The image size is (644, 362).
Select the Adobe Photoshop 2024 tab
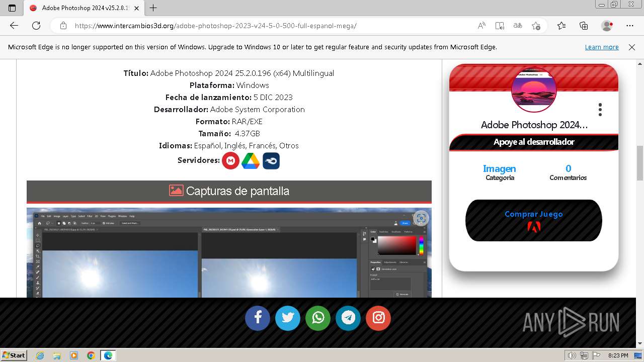click(x=83, y=8)
